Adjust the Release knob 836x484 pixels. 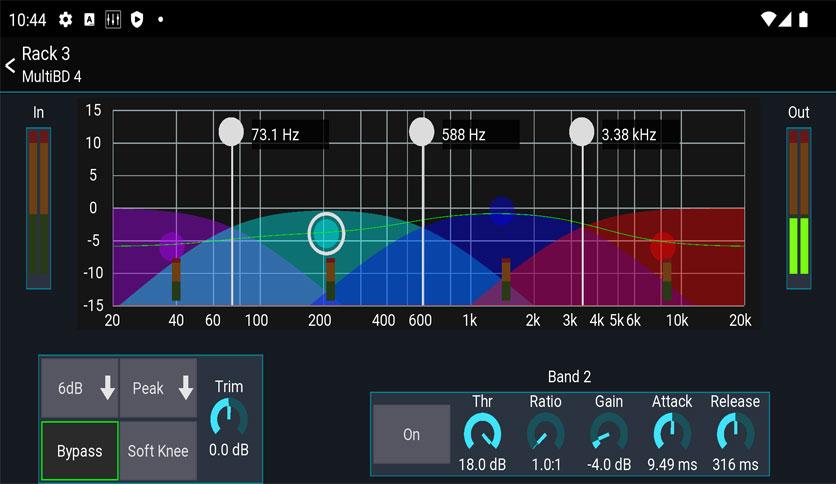[735, 432]
